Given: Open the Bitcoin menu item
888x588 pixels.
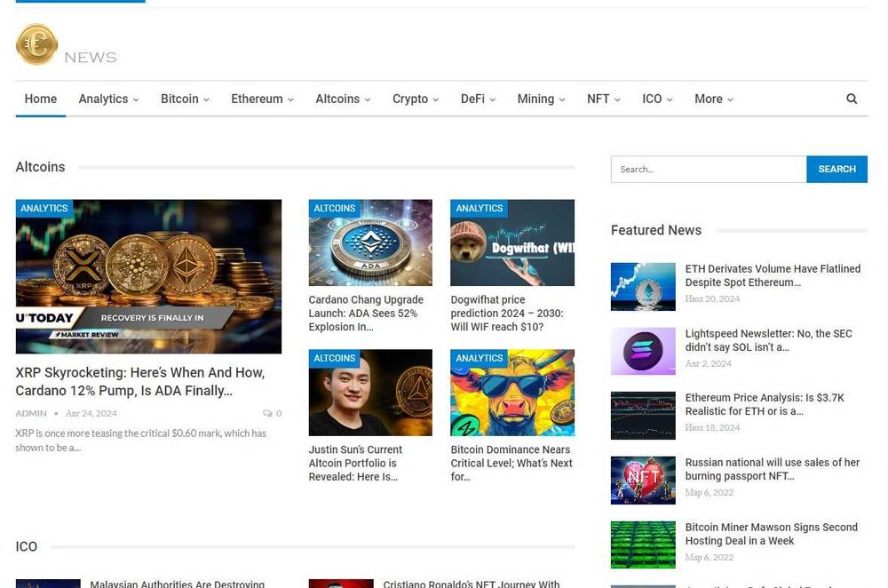Looking at the screenshot, I should pos(179,99).
